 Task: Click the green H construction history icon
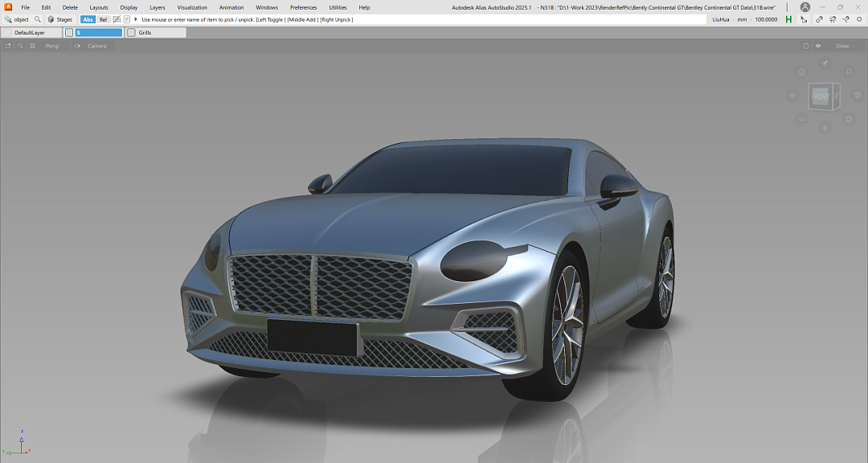[x=788, y=19]
